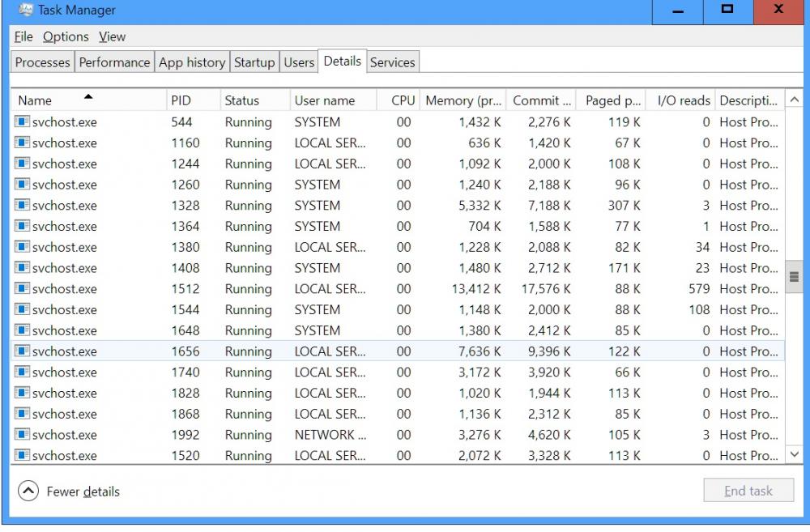The height and width of the screenshot is (532, 810).
Task: Click svchost.exe icon for PID 1648
Action: coord(22,330)
